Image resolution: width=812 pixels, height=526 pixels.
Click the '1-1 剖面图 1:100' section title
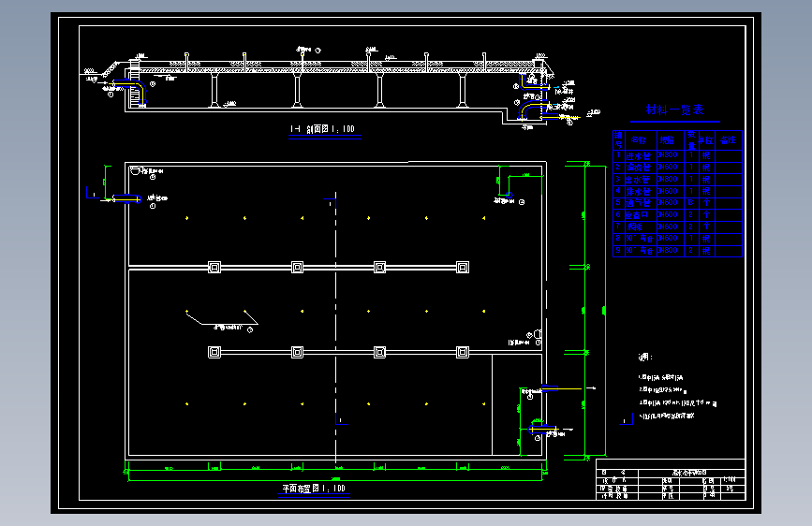(x=322, y=129)
